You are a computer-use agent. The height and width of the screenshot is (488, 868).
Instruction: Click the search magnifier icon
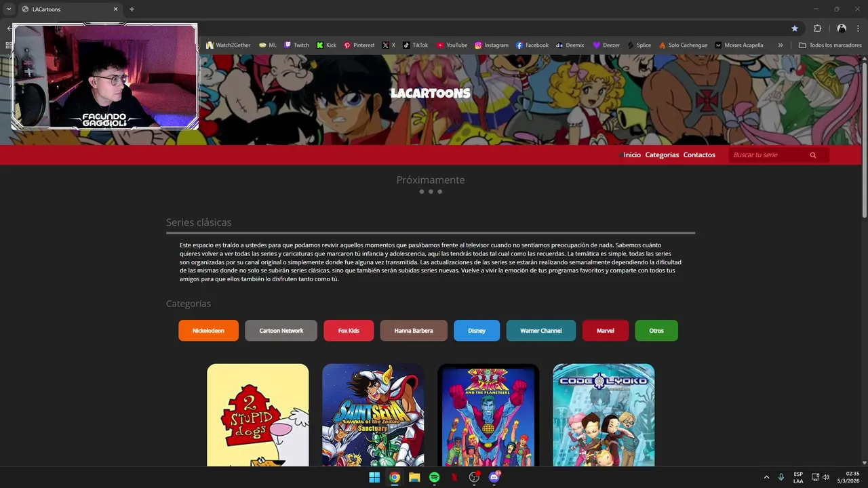click(813, 155)
